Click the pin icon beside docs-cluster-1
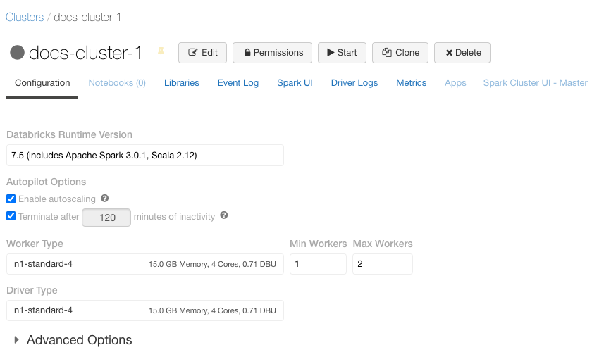592x364 pixels. coord(161,51)
